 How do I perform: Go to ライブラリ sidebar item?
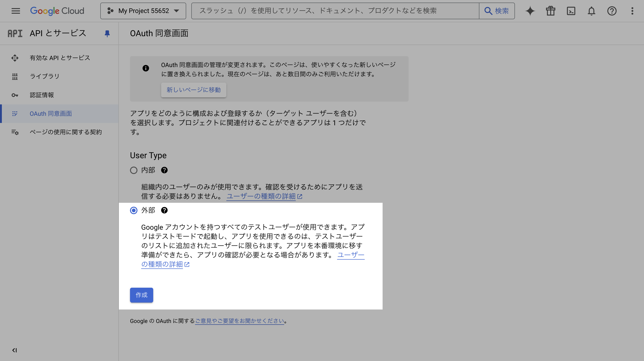click(45, 76)
